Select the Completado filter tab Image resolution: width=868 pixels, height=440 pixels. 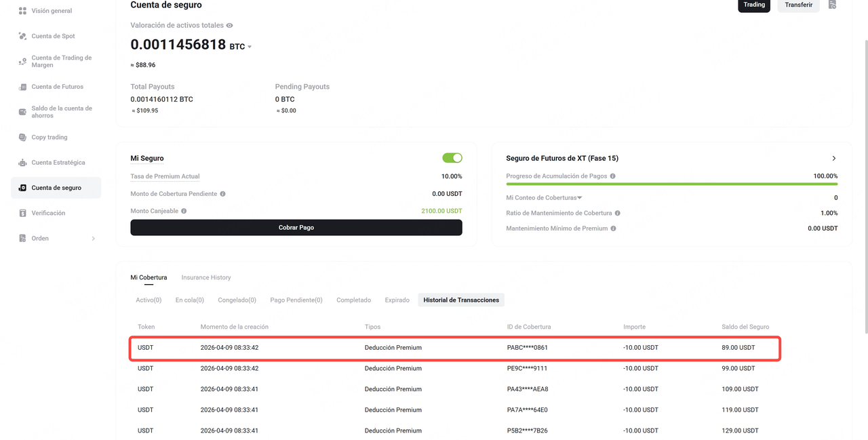pyautogui.click(x=354, y=300)
